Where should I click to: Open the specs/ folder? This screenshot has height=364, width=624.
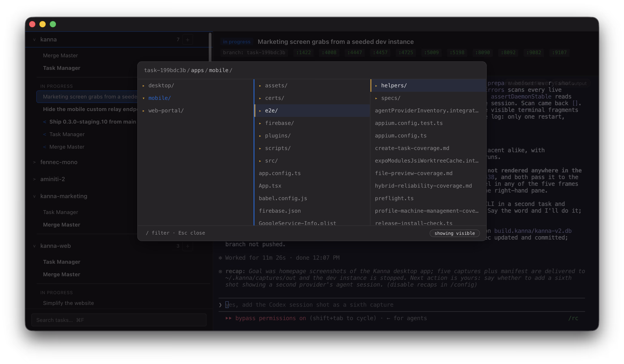[x=428, y=98]
